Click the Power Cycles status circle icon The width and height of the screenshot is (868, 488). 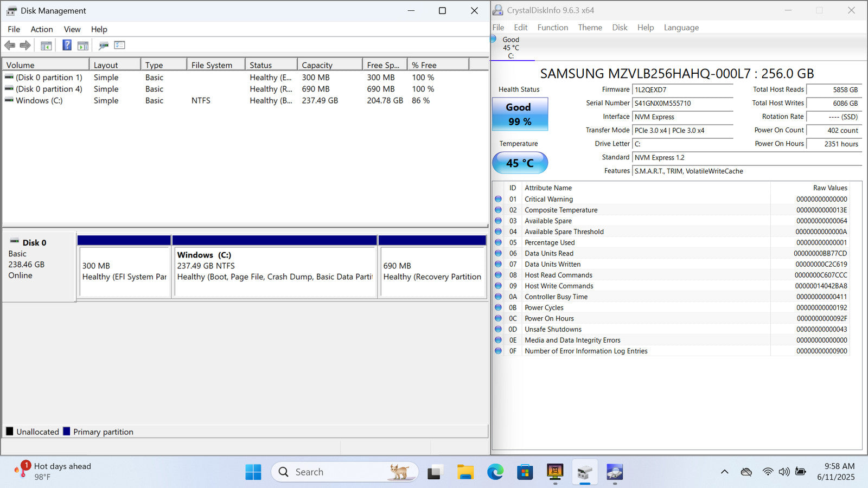click(x=498, y=307)
